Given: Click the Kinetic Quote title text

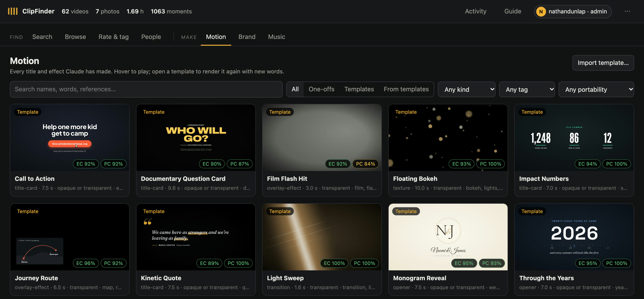Looking at the screenshot, I should pos(161,278).
